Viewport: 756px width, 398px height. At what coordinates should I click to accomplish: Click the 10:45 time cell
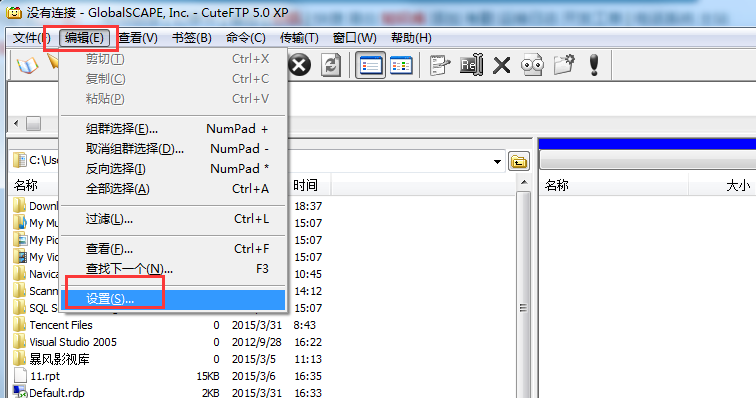click(308, 274)
